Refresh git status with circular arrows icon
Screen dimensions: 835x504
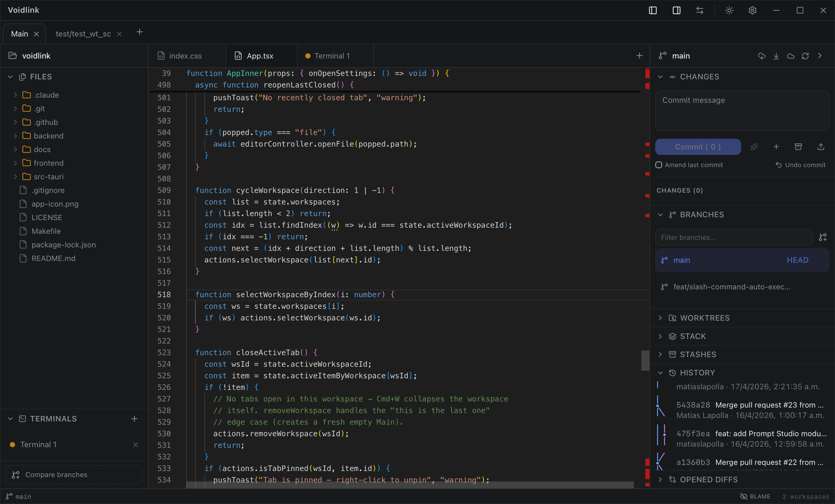805,56
